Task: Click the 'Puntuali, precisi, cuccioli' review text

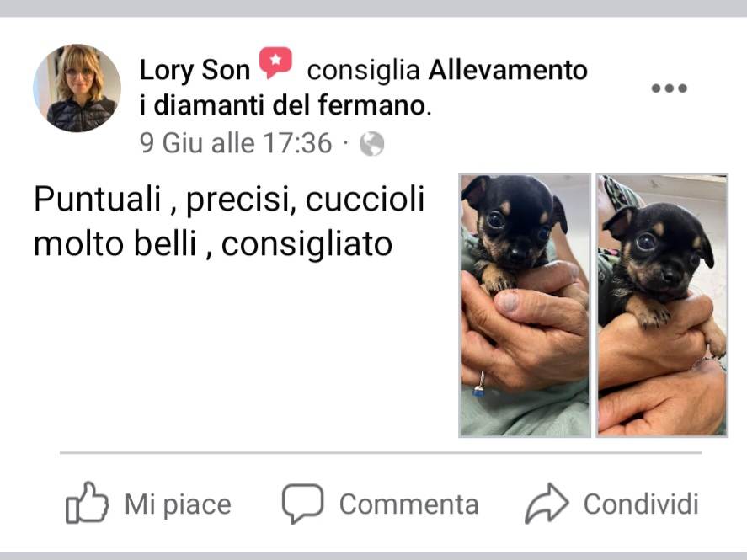Action: click(229, 199)
